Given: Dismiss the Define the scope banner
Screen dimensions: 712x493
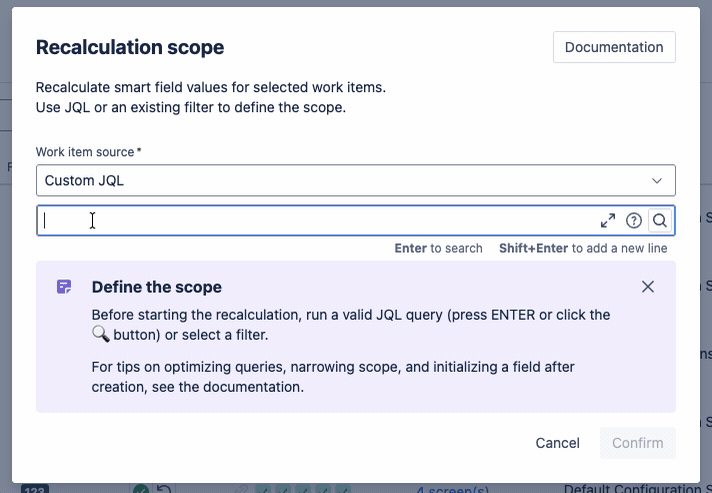Looking at the screenshot, I should [648, 287].
